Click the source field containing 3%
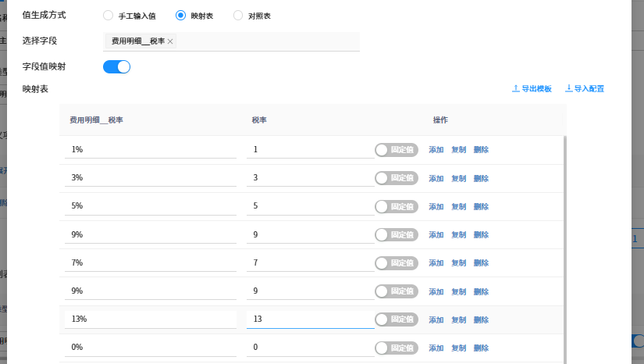The height and width of the screenshot is (364, 644). tap(151, 178)
